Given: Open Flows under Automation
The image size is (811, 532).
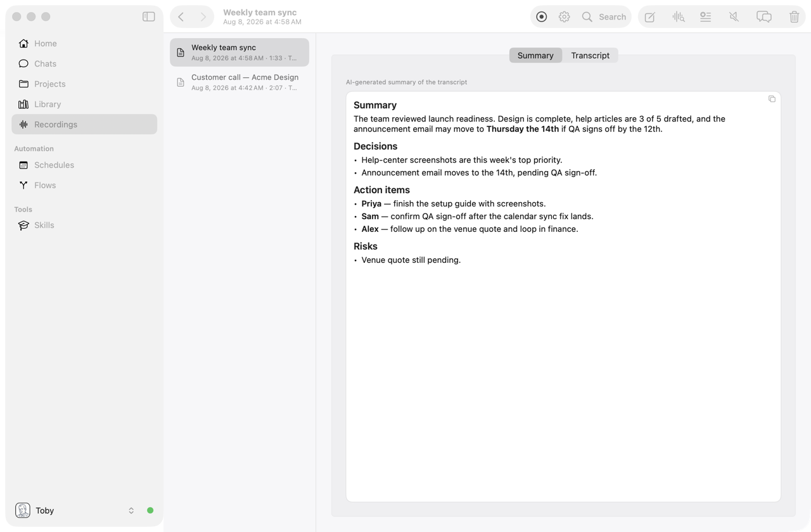Looking at the screenshot, I should [x=84, y=185].
